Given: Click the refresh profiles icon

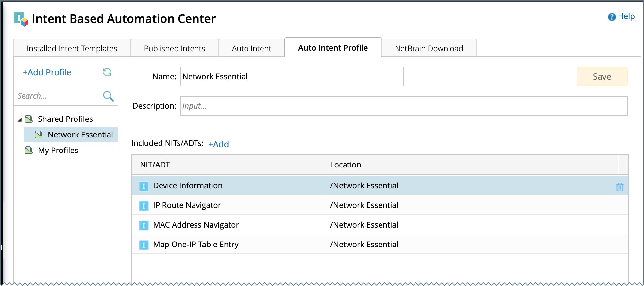Looking at the screenshot, I should click(107, 72).
